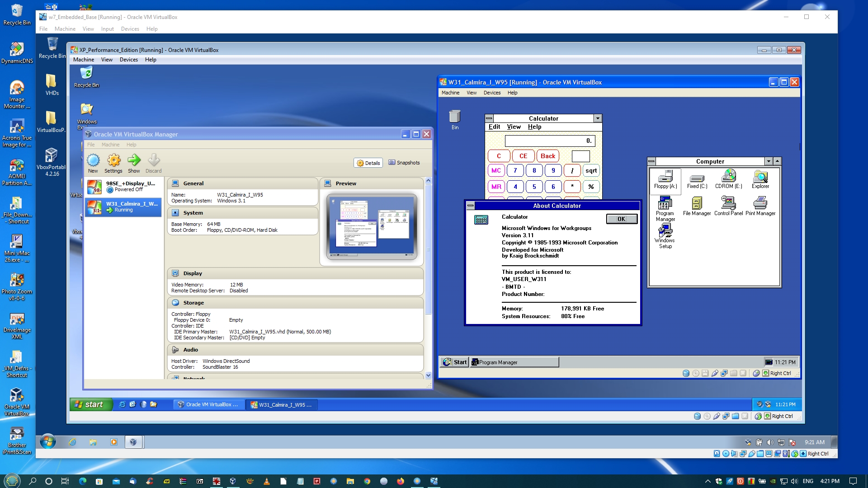Click calculator Back button
This screenshot has height=488, width=868.
[548, 156]
